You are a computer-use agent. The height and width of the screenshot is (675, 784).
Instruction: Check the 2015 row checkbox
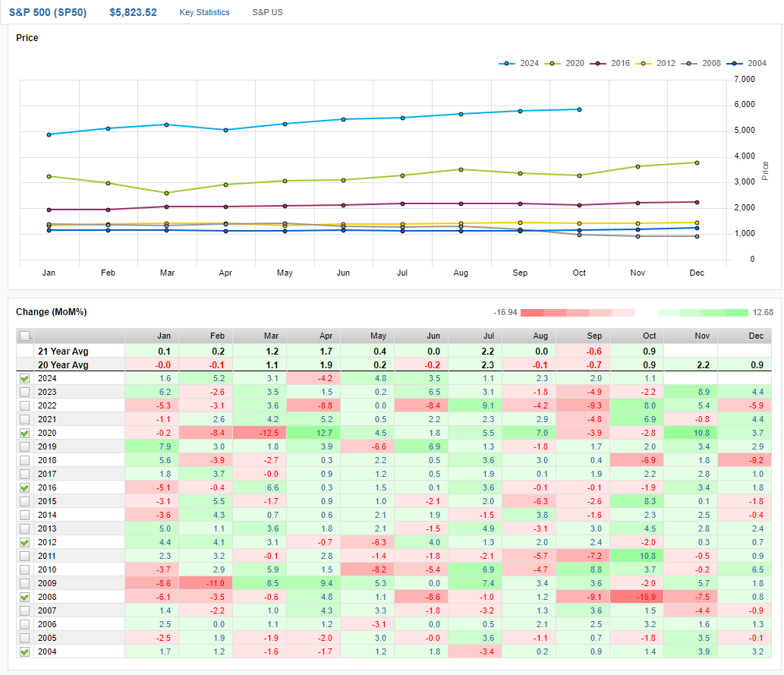pyautogui.click(x=24, y=501)
